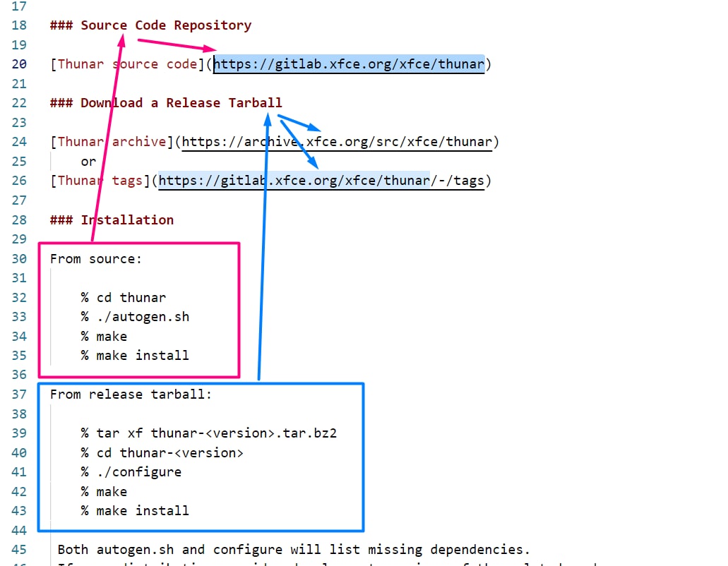Click the gitlab thunar tags URL
Viewport: 728px width, 566px height.
point(321,181)
